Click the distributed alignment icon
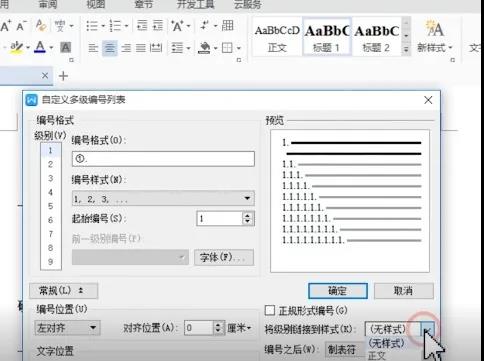The height and width of the screenshot is (361, 484). (x=156, y=48)
